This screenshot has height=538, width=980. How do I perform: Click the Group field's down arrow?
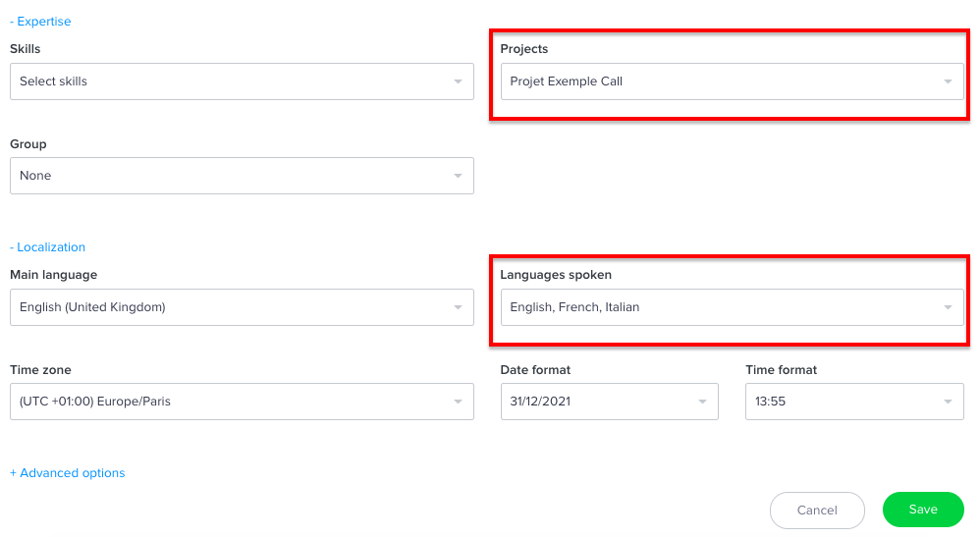[458, 176]
